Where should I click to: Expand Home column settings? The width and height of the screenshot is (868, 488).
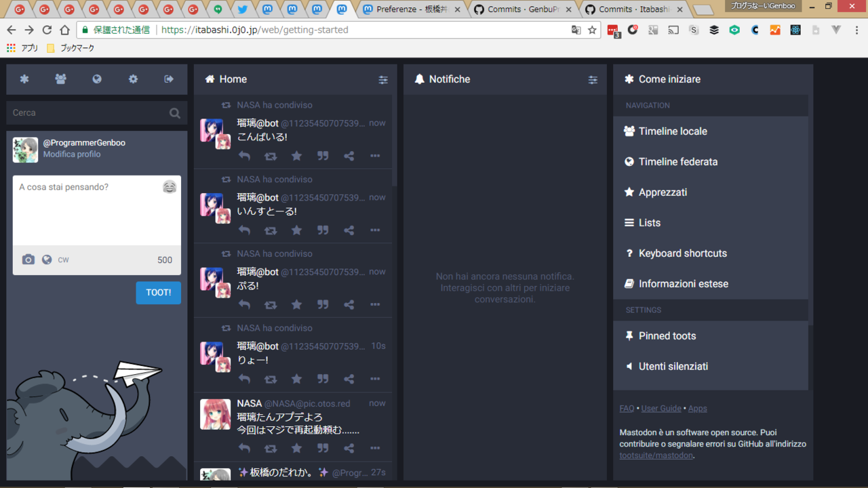click(383, 80)
